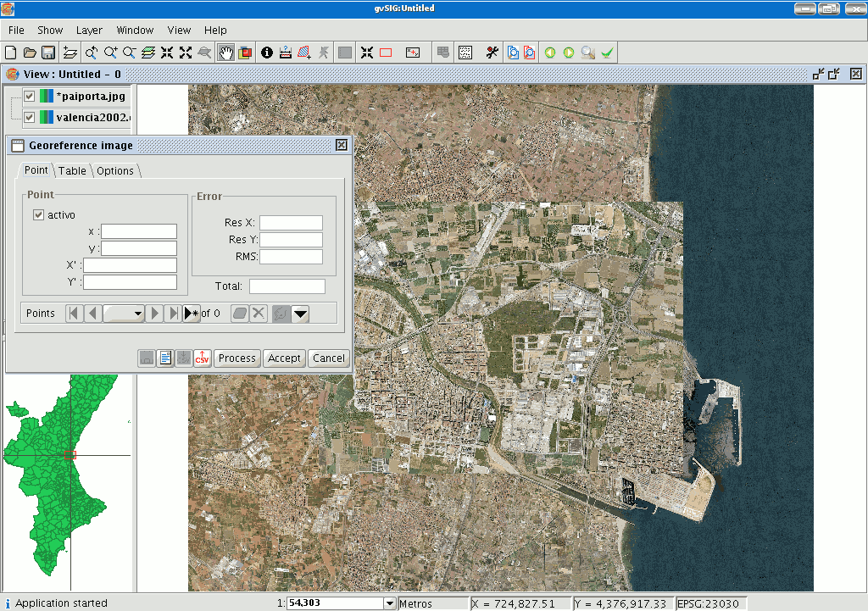
Task: Click the Zoom in magnifier tool
Action: [x=109, y=53]
